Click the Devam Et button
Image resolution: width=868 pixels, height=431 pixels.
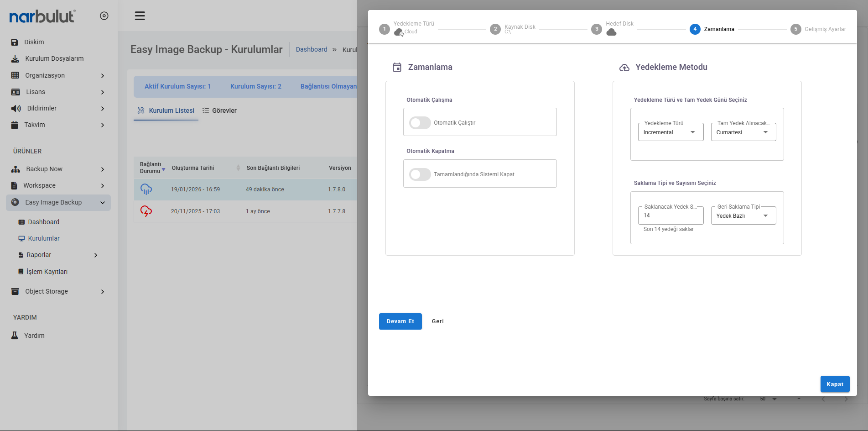coord(400,321)
